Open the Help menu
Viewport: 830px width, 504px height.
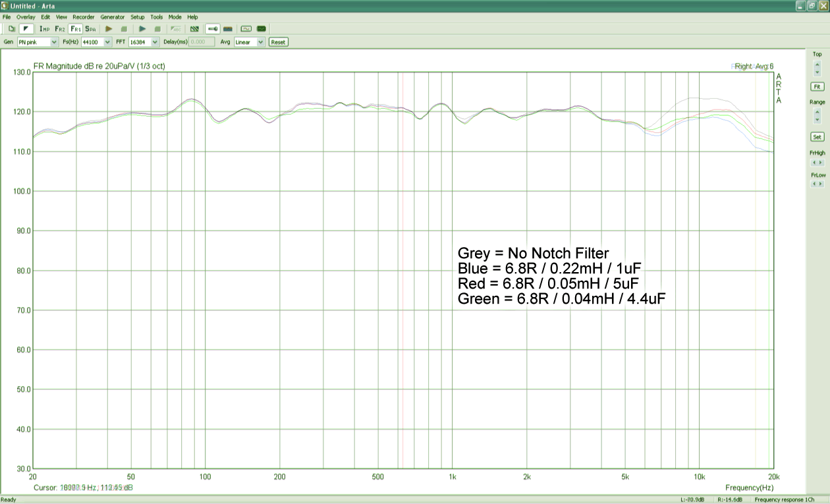click(x=192, y=17)
